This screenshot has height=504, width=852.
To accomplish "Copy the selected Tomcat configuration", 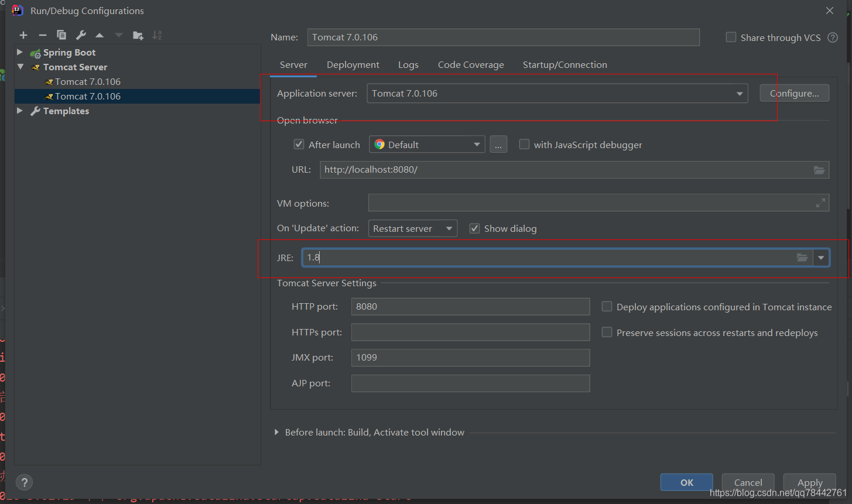I will (x=61, y=35).
